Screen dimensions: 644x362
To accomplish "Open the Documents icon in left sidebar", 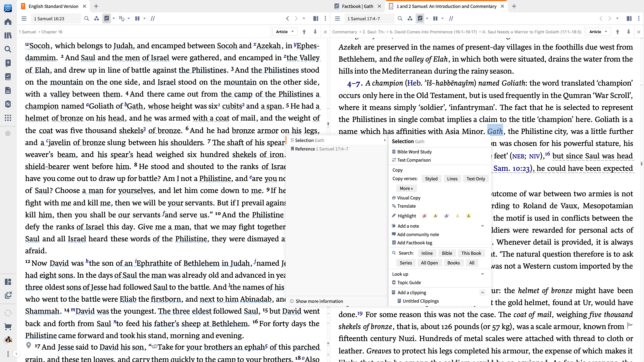I will pyautogui.click(x=8, y=90).
